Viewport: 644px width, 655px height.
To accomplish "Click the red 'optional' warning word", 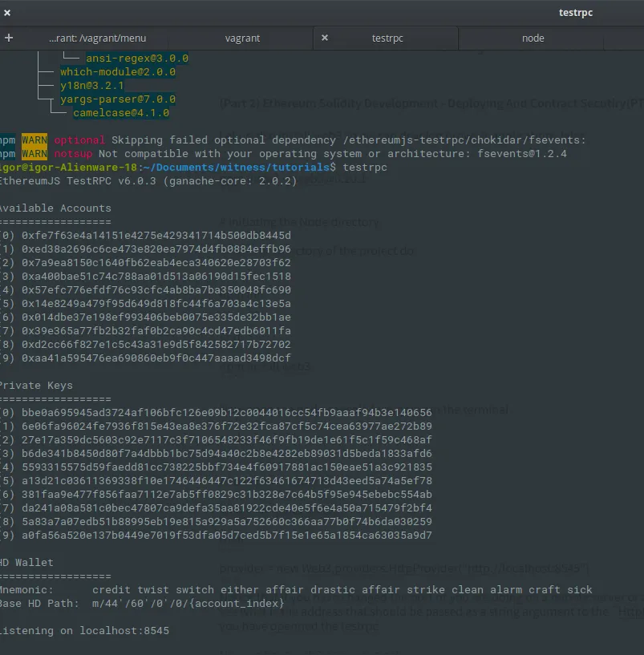I will point(79,140).
